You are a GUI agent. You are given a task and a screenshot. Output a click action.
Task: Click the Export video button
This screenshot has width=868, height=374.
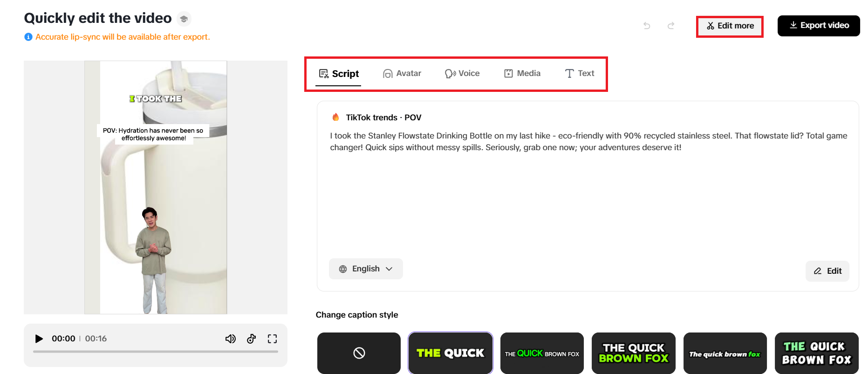click(819, 26)
